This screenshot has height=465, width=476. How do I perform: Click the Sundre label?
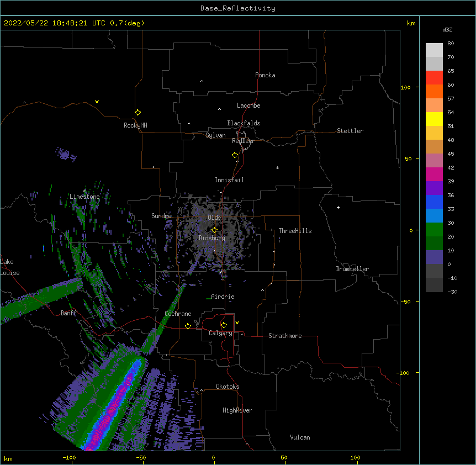(161, 216)
